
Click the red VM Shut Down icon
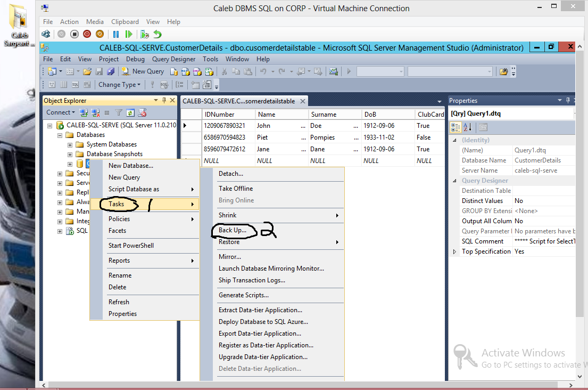click(x=87, y=34)
